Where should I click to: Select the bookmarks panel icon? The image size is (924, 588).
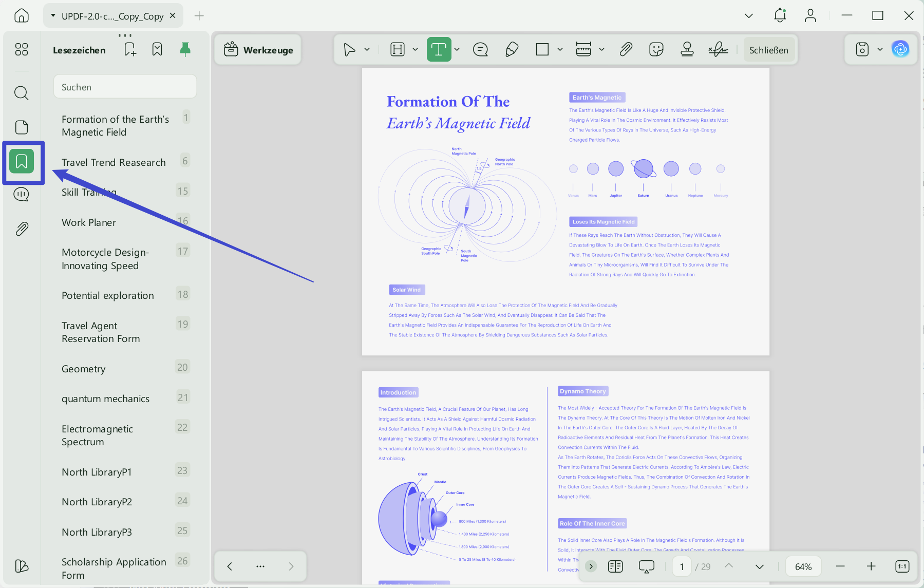coord(22,161)
